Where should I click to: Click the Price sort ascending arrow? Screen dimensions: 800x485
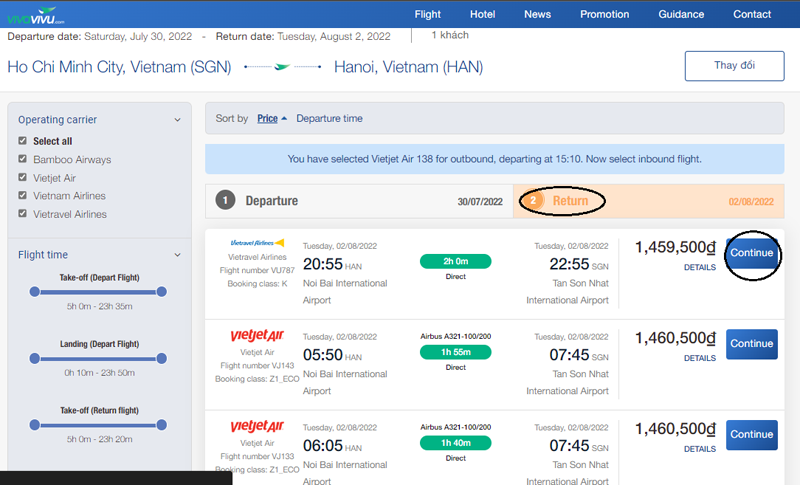tap(284, 118)
